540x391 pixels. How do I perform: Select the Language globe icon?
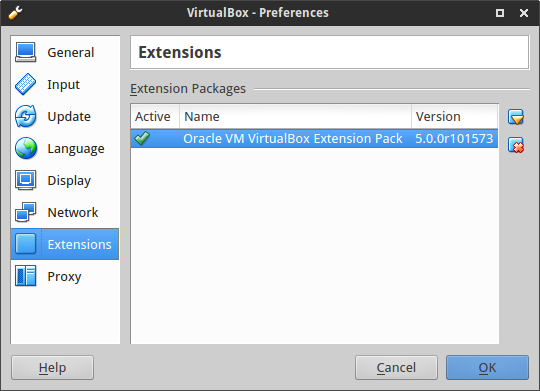[x=25, y=148]
